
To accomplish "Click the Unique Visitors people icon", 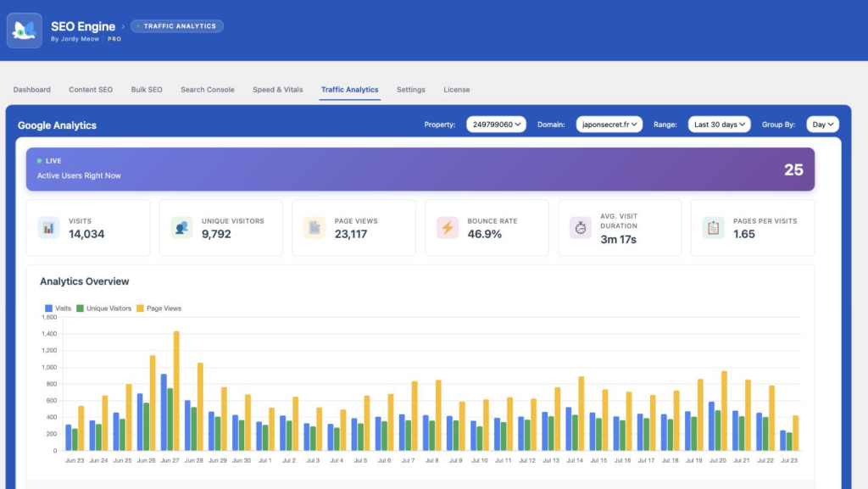I will tap(181, 227).
